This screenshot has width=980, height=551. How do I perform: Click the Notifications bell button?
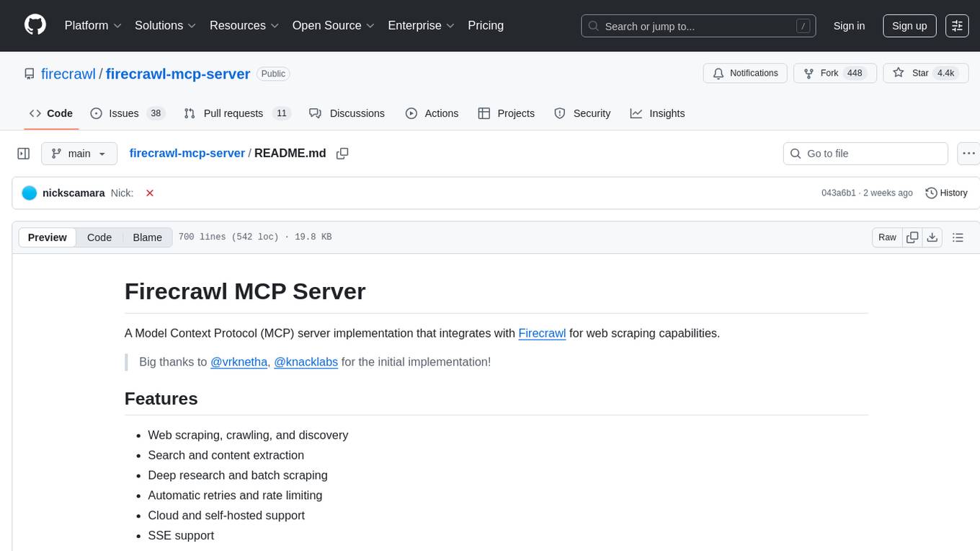pyautogui.click(x=745, y=74)
